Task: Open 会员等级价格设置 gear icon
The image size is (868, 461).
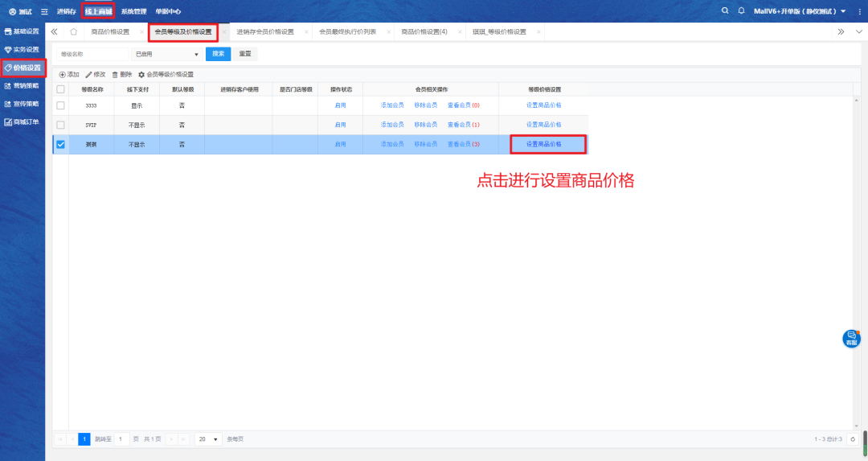Action: (x=141, y=74)
